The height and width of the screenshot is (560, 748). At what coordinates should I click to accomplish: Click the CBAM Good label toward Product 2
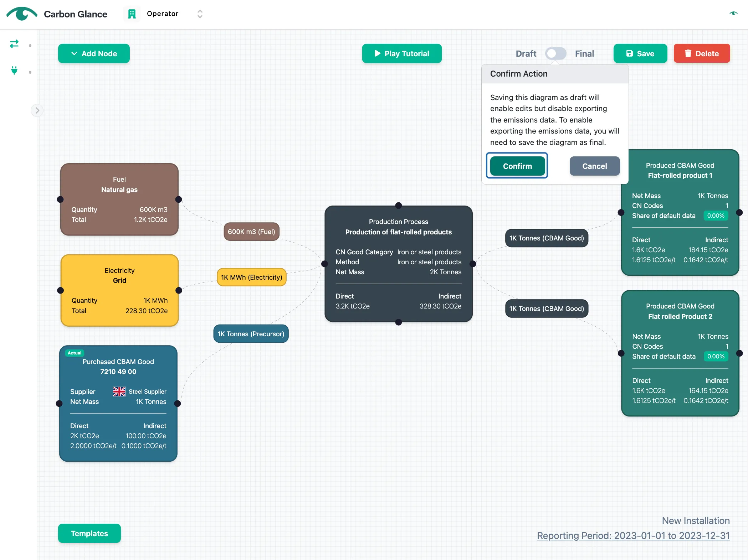point(547,308)
